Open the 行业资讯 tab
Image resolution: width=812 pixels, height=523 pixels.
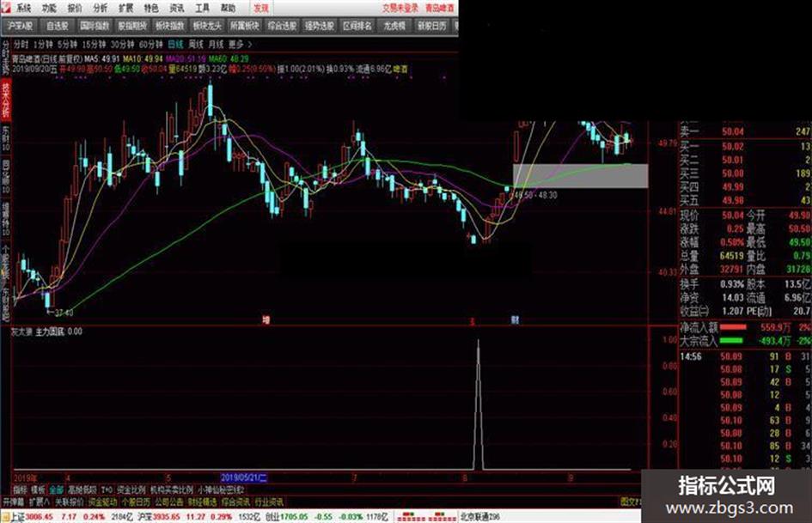[x=269, y=502]
